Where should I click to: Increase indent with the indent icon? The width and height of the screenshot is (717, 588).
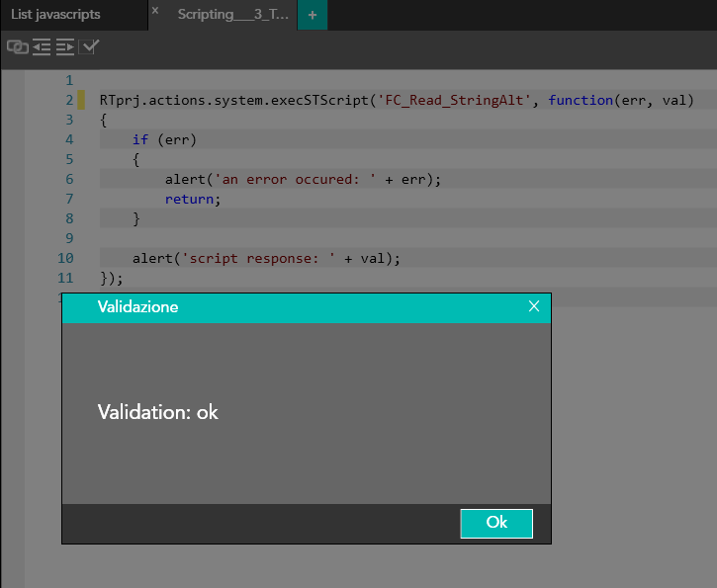pos(65,46)
